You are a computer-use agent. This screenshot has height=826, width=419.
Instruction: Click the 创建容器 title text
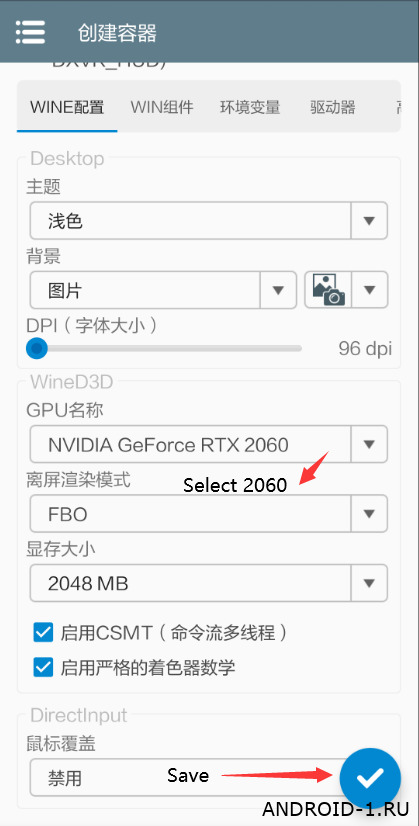click(x=117, y=33)
